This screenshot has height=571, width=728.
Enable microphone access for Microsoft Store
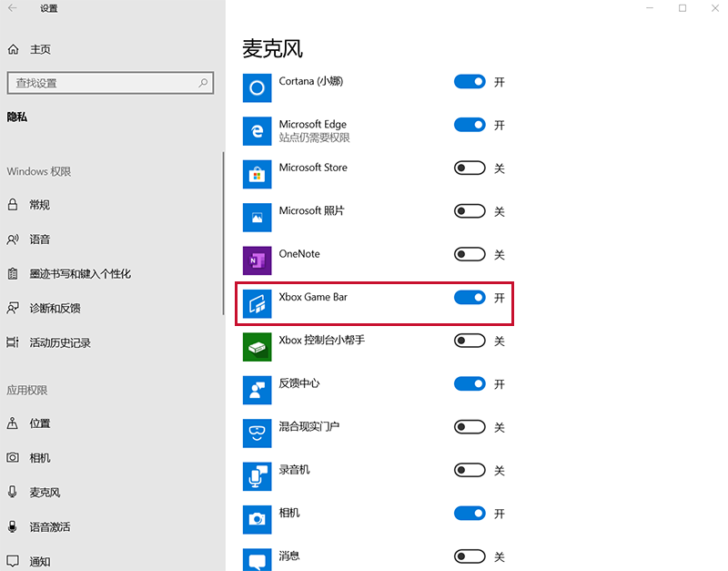tap(470, 168)
